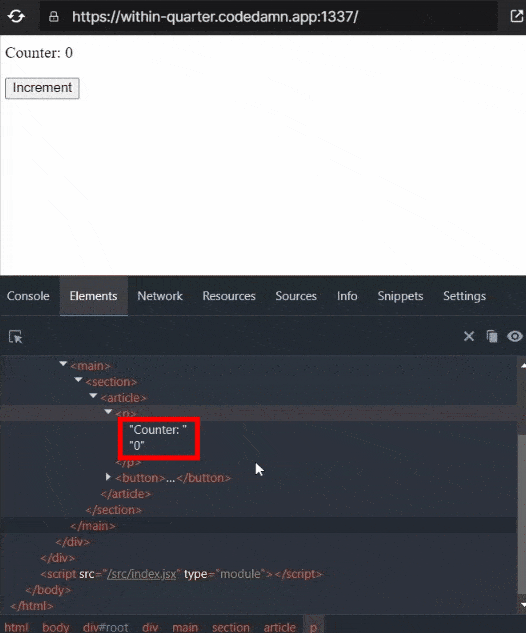Toggle node visibility with eye icon
The height and width of the screenshot is (633, 526).
(x=515, y=336)
